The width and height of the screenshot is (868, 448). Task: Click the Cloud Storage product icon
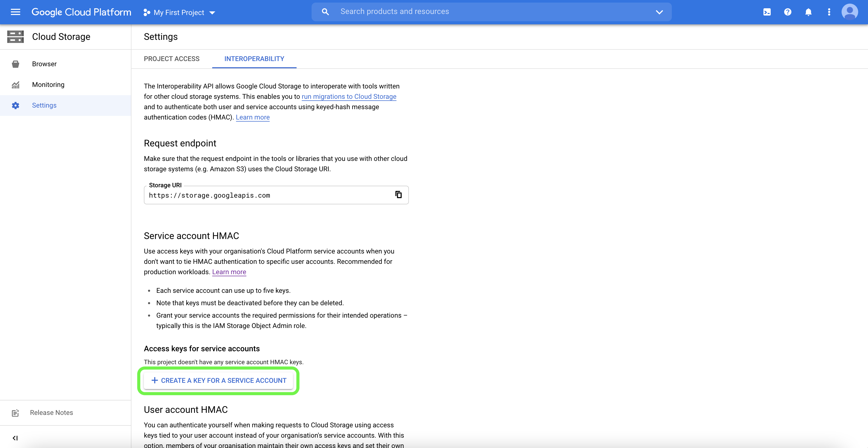pyautogui.click(x=16, y=37)
